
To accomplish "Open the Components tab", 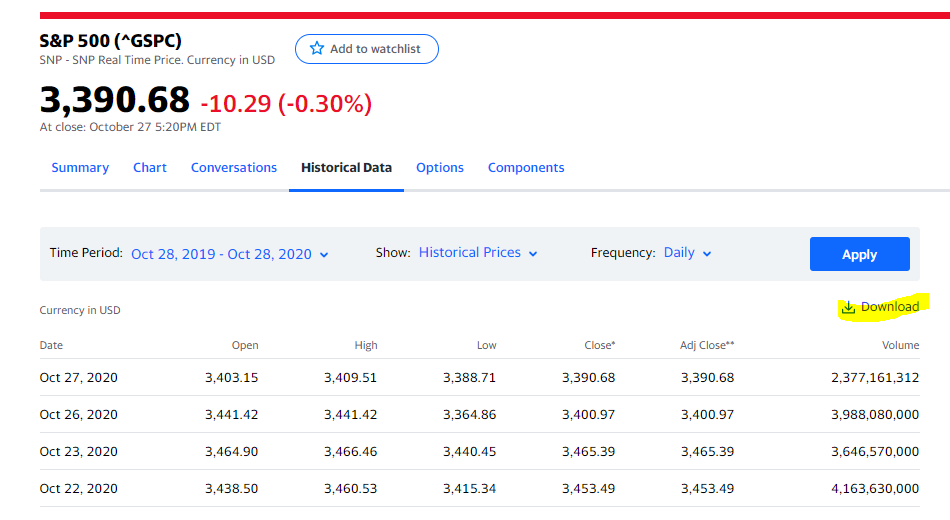I will 526,168.
